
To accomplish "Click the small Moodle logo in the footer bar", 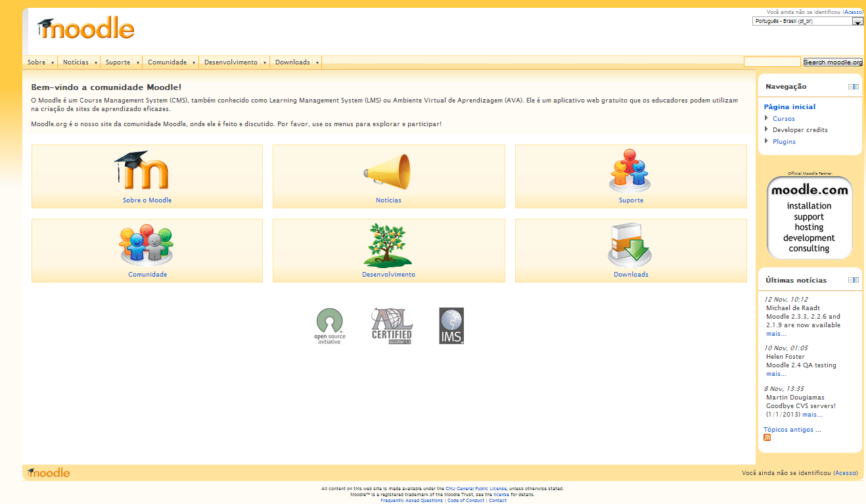I will tap(48, 472).
